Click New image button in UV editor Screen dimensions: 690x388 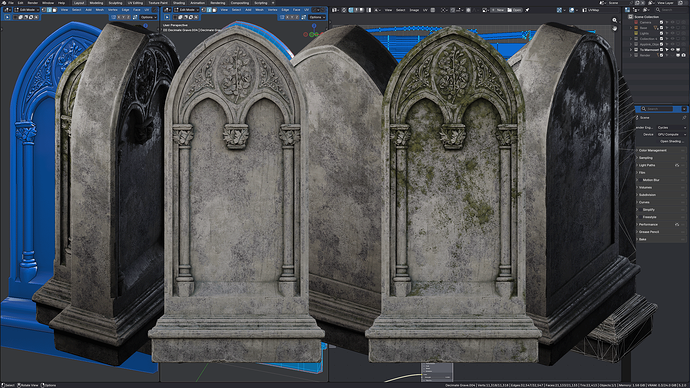click(498, 10)
